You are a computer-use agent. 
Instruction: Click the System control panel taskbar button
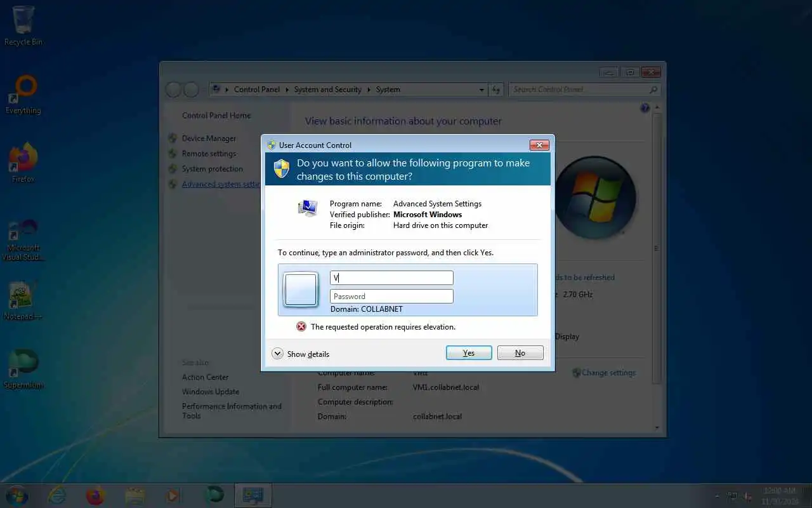[x=253, y=495]
